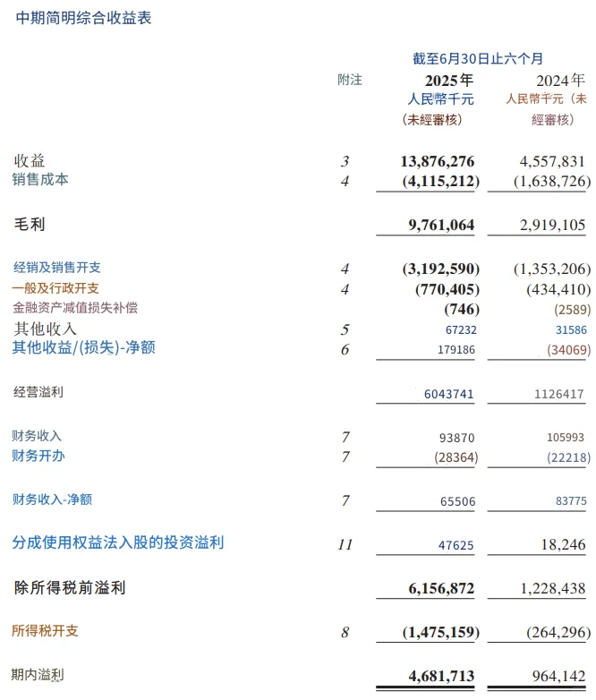The width and height of the screenshot is (596, 700).
Task: Select the 经营溢利 row label
Action: (38, 392)
